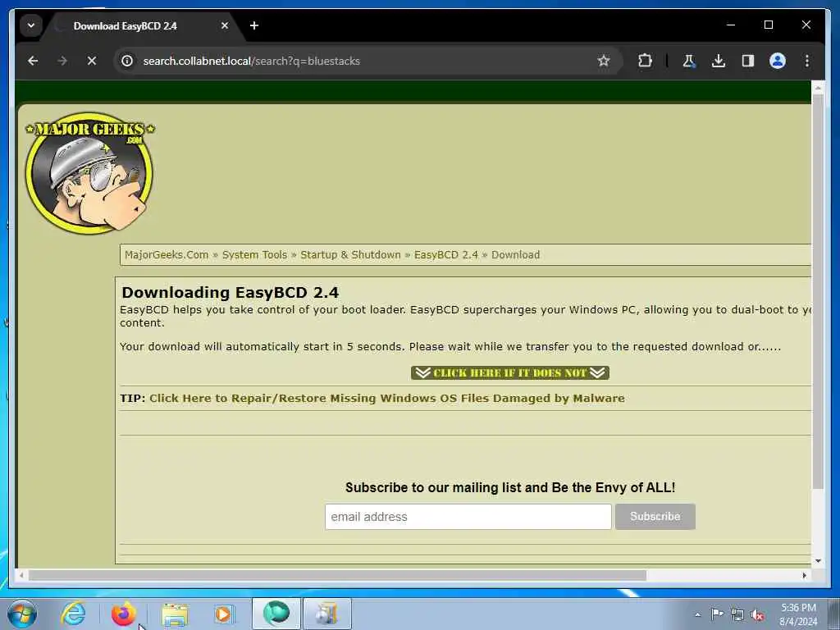Open the System Tools breadcrumb link

(254, 255)
